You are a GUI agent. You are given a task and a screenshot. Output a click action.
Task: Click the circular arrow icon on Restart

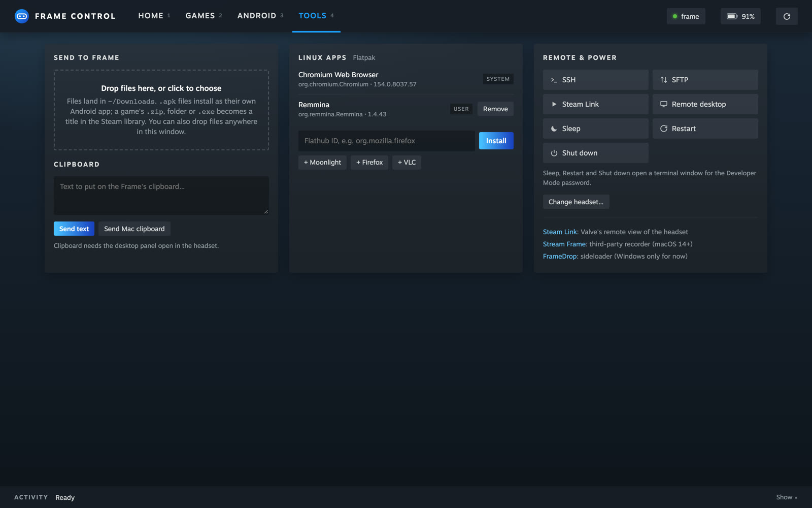pyautogui.click(x=663, y=129)
